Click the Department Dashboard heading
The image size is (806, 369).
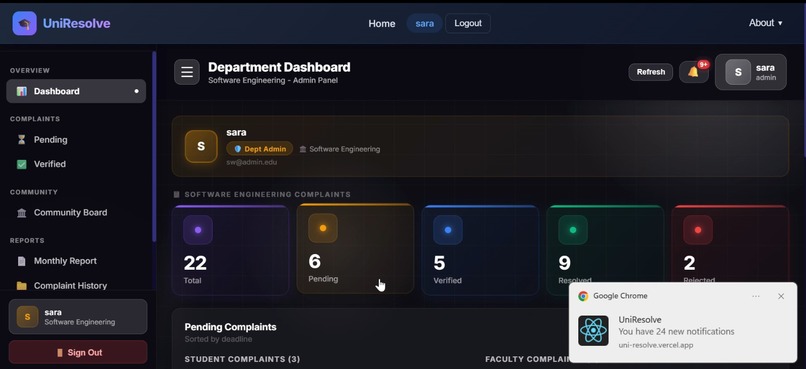279,67
